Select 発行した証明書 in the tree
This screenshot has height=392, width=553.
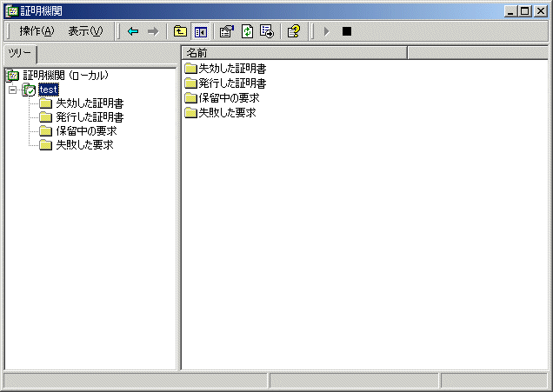[90, 117]
